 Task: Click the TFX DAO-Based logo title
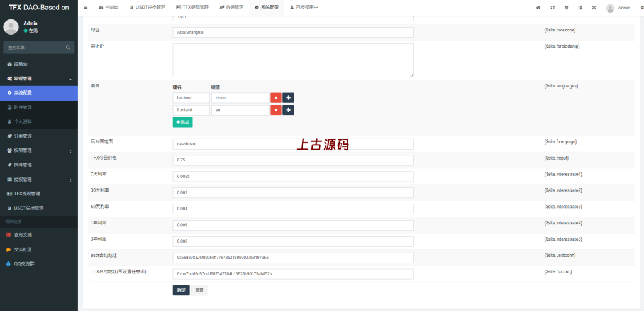[39, 8]
